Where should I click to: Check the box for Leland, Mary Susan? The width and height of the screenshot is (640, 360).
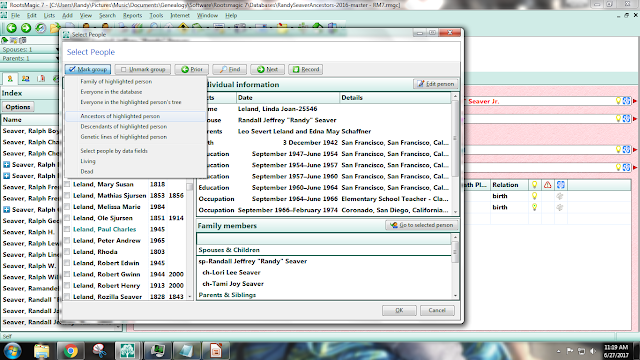tap(67, 184)
